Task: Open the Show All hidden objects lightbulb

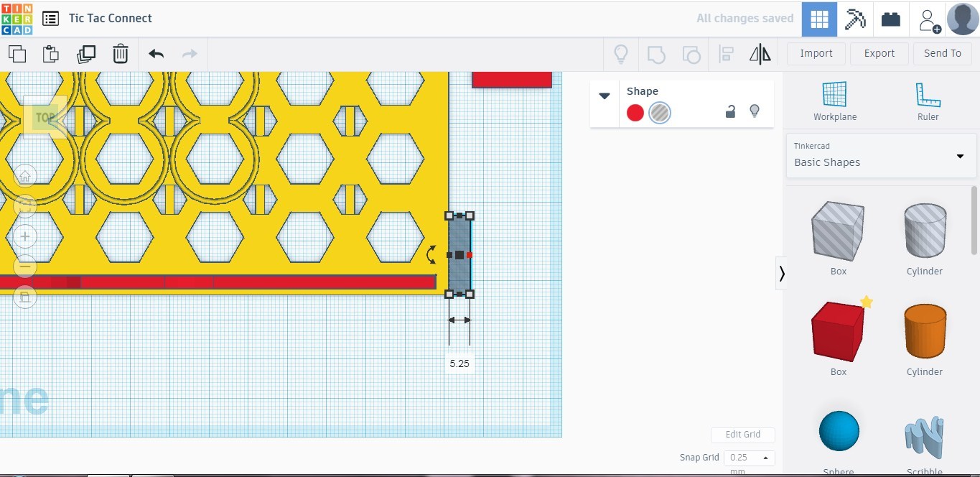Action: click(621, 53)
